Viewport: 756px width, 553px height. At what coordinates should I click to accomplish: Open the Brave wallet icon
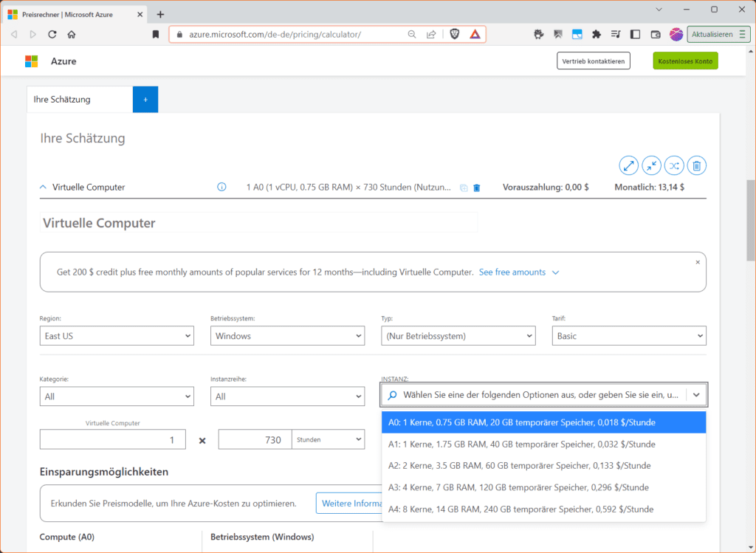[x=656, y=34]
